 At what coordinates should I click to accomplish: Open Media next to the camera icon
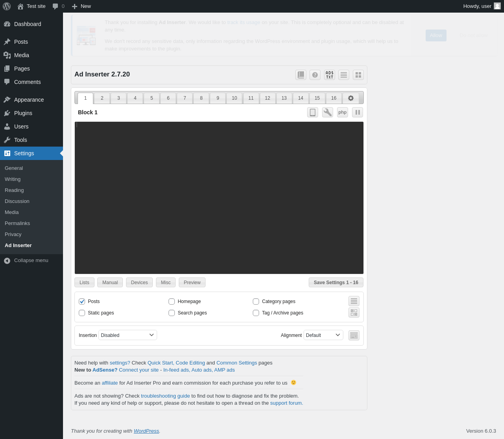coord(31,55)
